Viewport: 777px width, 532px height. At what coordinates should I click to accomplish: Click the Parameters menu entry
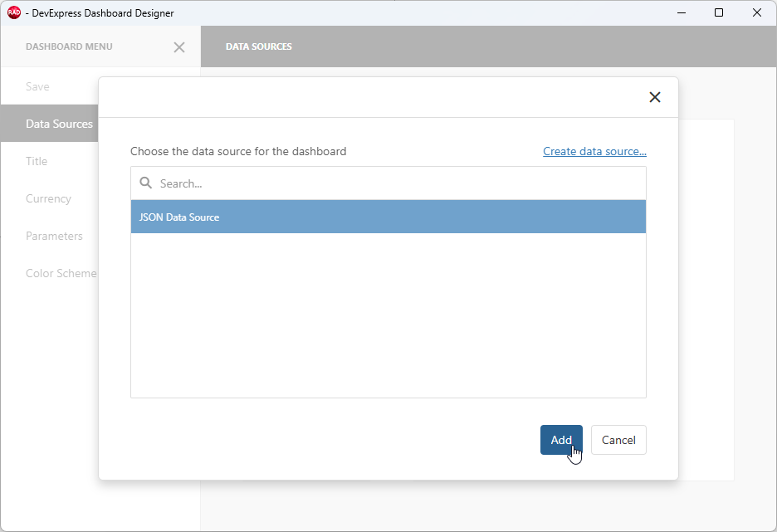click(x=54, y=235)
